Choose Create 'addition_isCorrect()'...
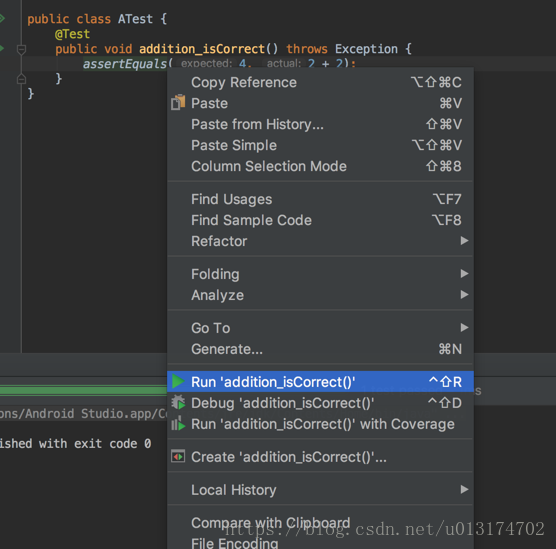This screenshot has width=556, height=549. tap(320, 456)
